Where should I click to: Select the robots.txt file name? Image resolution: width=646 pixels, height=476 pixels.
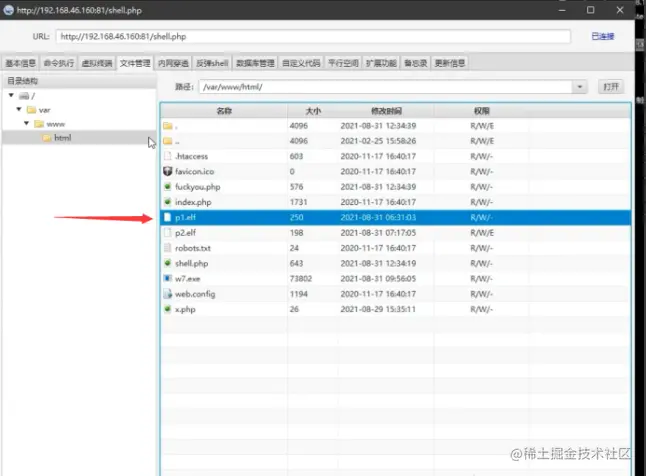coord(193,248)
